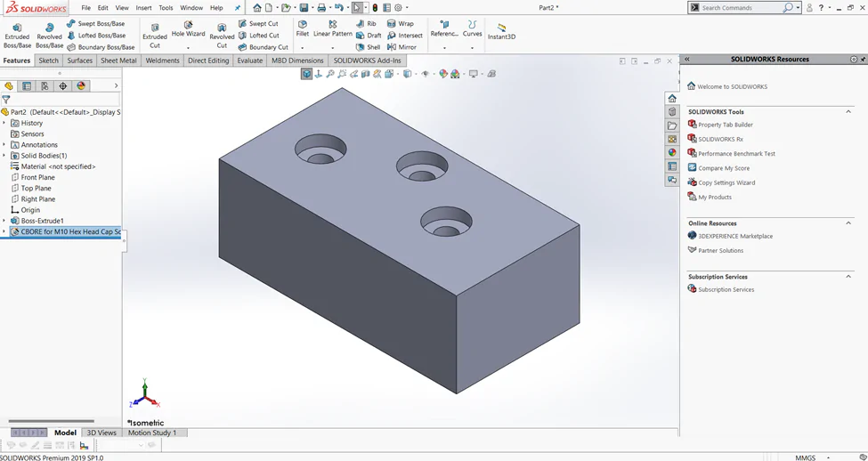Choose Lofted Boss/Base in the ribbon

tap(96, 36)
